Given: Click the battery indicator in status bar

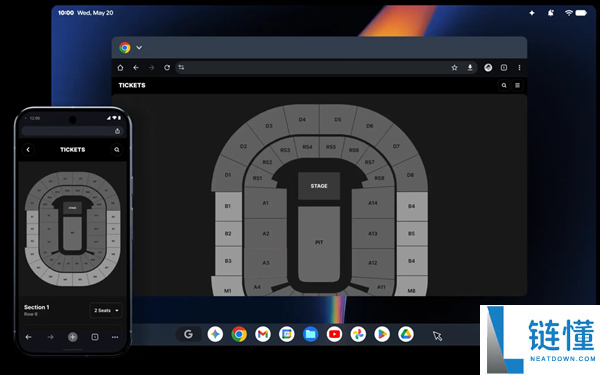Looking at the screenshot, I should (581, 13).
